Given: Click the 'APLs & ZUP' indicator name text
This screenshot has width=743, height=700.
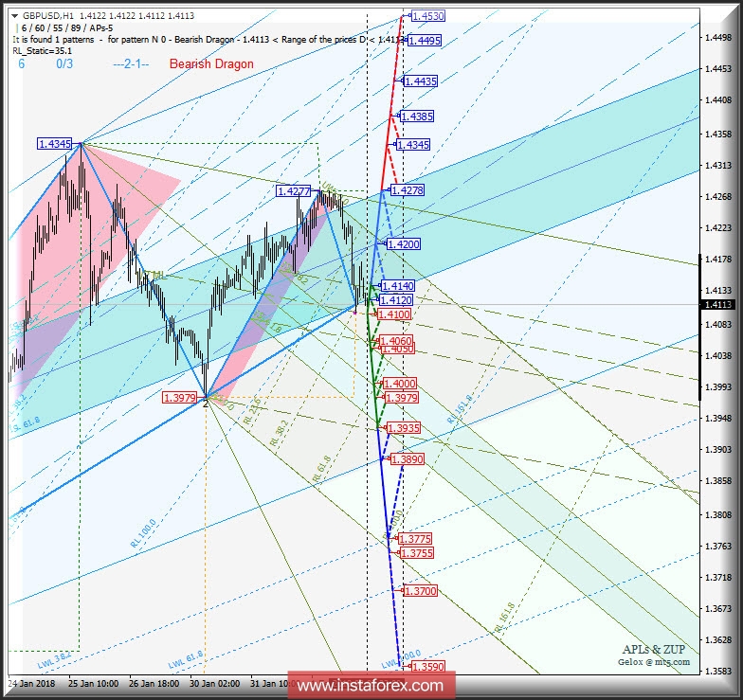Looking at the screenshot, I should coord(654,650).
